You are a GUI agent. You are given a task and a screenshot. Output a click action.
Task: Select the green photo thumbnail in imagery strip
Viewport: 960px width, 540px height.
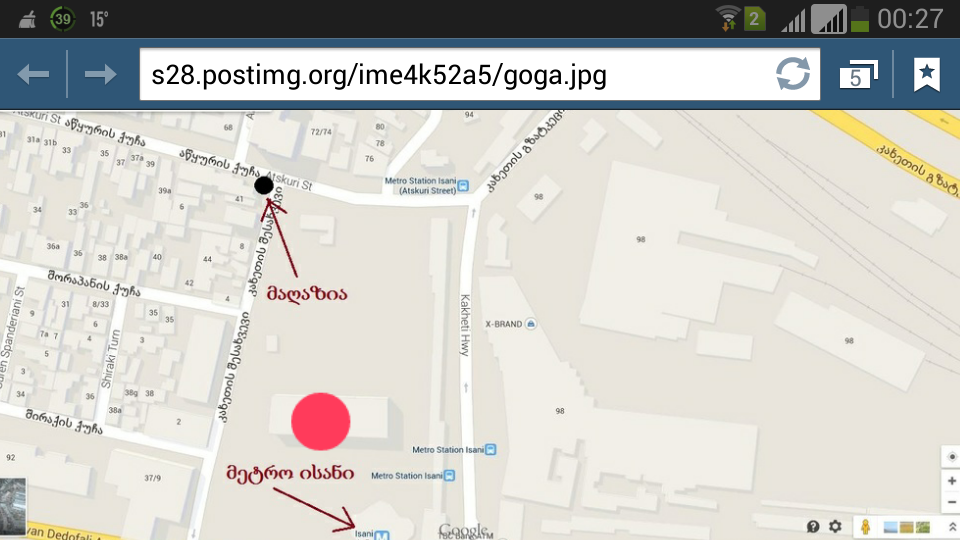[x=923, y=527]
